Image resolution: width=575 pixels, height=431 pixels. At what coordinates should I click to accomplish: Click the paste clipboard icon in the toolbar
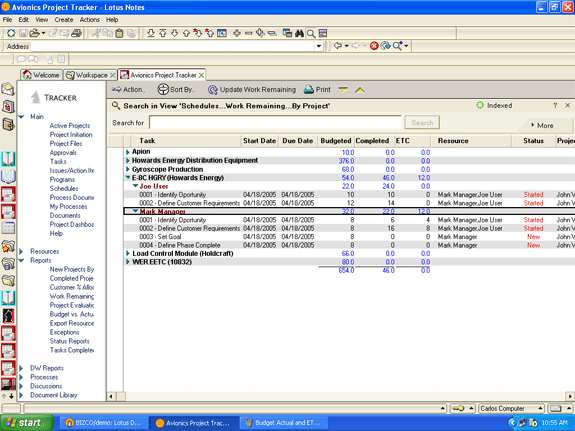point(119,33)
